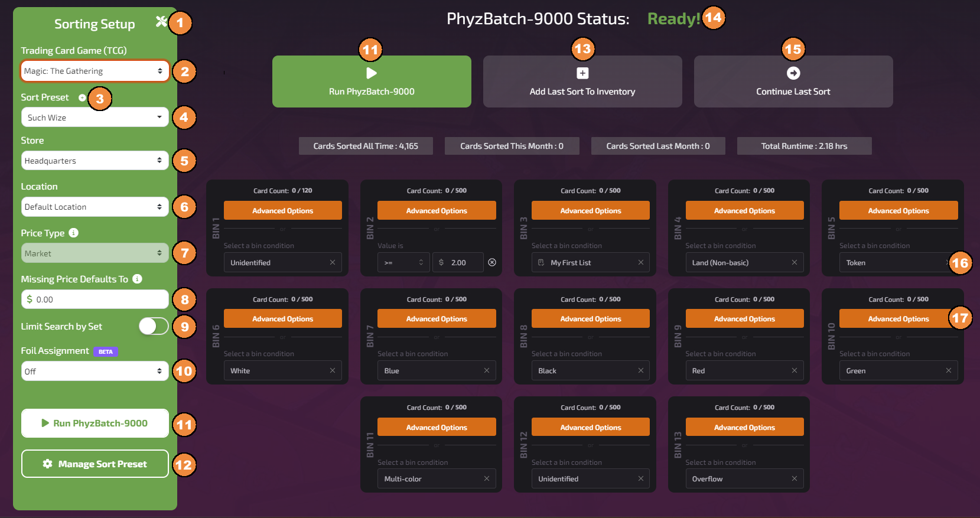Open Advanced Options for Bin 7
The width and height of the screenshot is (980, 518).
(x=437, y=319)
